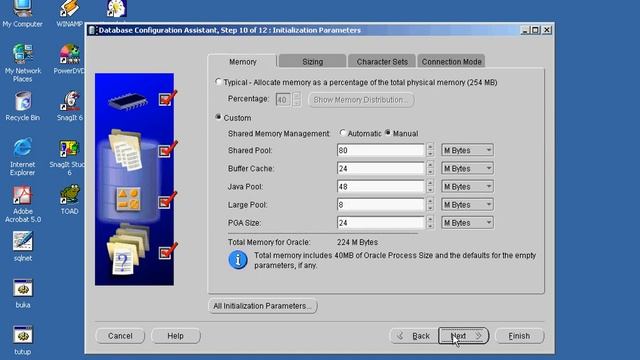Open Java Pool units dropdown

point(467,187)
